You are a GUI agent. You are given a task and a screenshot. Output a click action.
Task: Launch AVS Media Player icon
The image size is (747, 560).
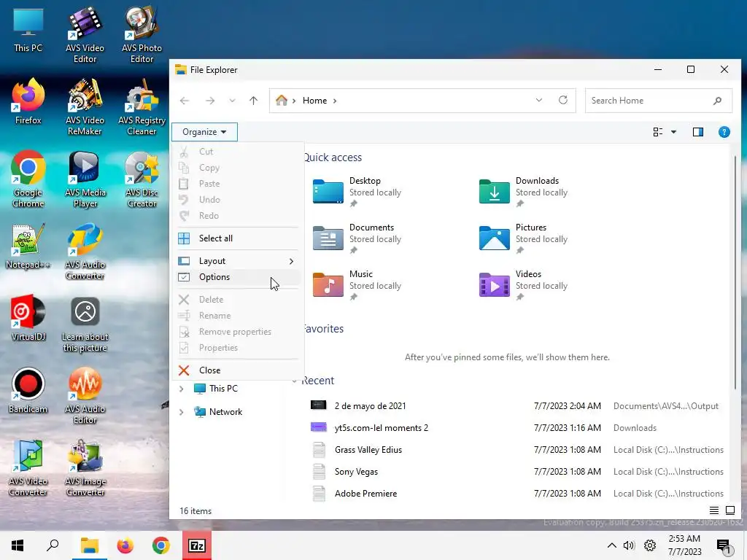pos(85,180)
